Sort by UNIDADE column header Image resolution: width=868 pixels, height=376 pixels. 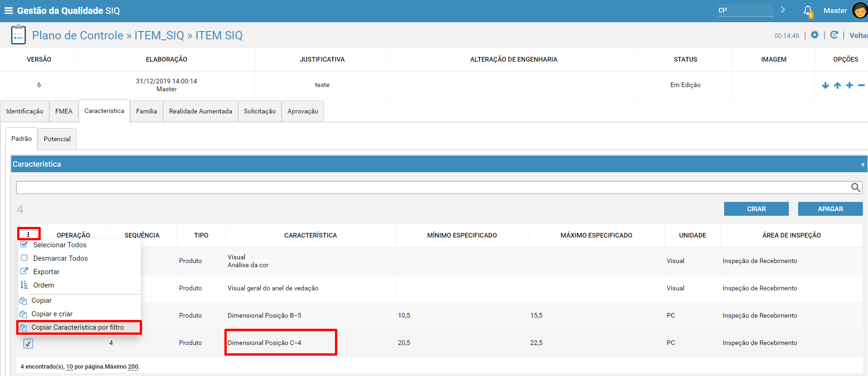(x=693, y=235)
